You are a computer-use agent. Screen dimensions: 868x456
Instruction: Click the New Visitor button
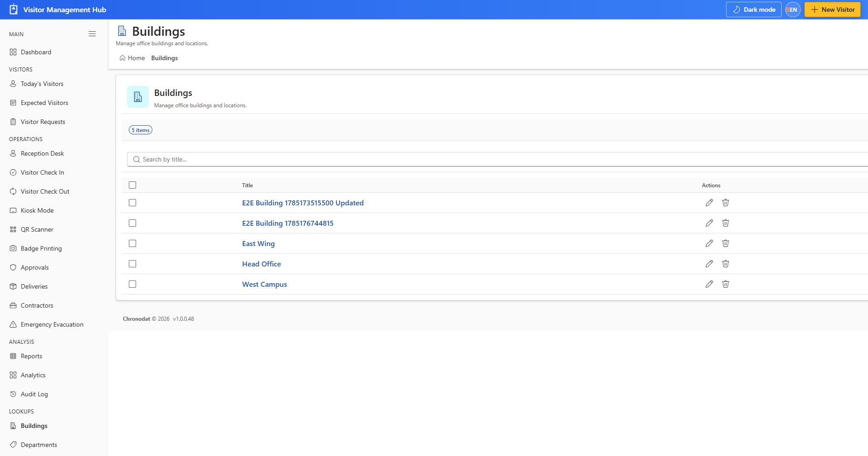click(x=832, y=9)
